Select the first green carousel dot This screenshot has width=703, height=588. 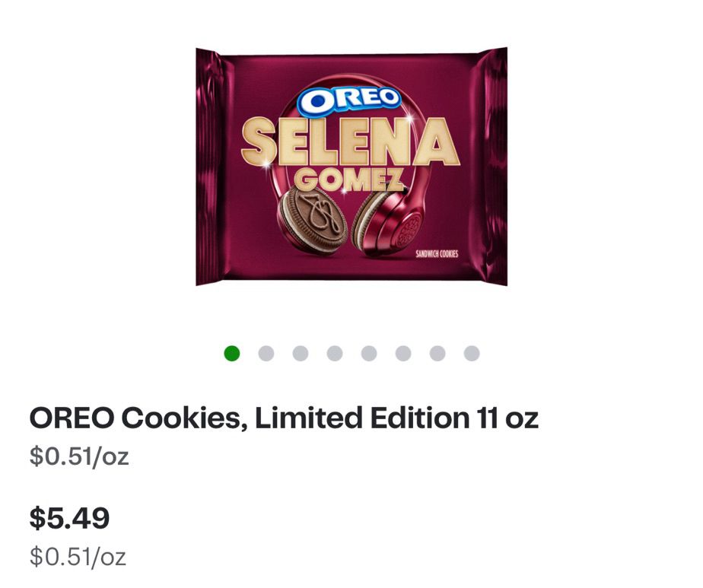[232, 353]
